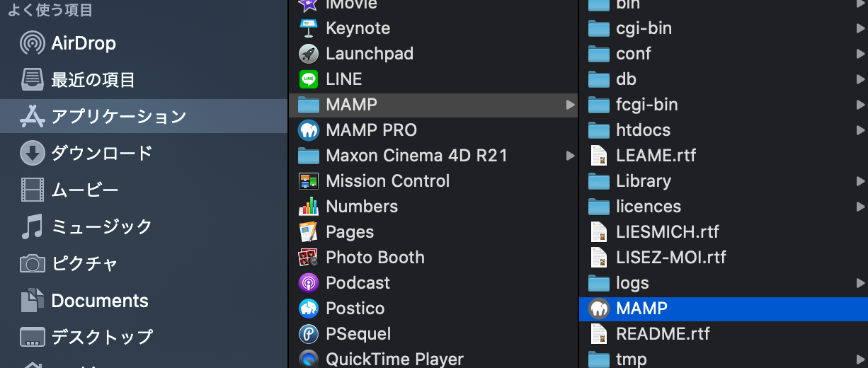Expand the cgi-bin folder arrow
The width and height of the screenshot is (868, 368).
pos(860,28)
